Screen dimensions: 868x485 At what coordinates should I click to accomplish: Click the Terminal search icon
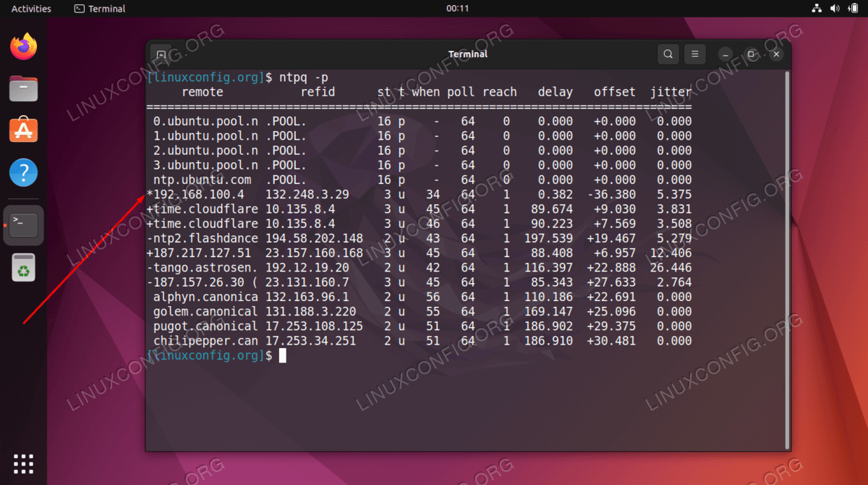click(668, 54)
